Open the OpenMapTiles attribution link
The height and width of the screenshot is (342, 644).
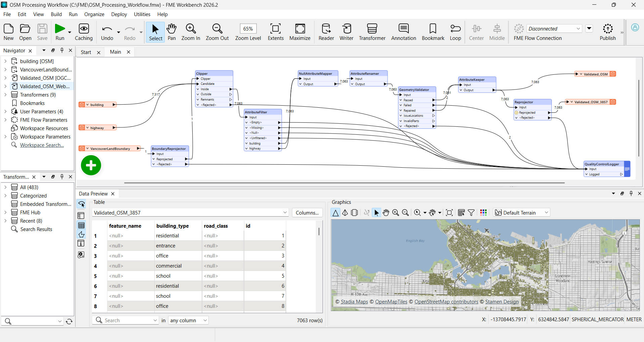pos(391,302)
